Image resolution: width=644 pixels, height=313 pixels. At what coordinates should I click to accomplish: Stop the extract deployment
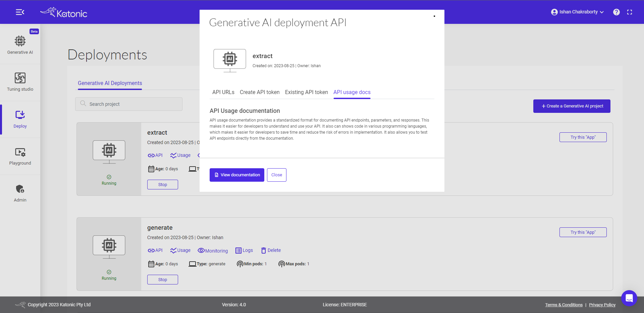pos(163,184)
